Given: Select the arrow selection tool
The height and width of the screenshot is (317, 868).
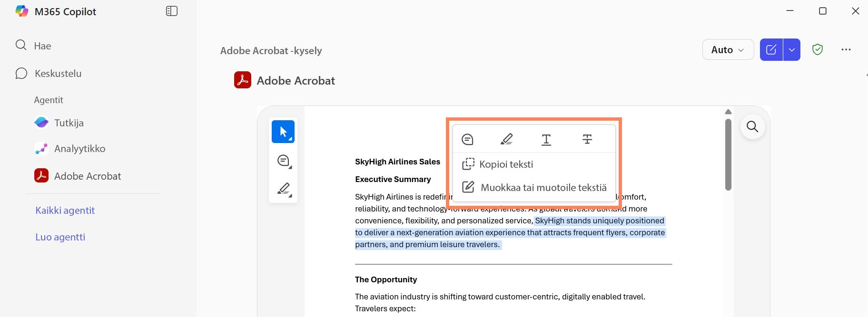Looking at the screenshot, I should point(283,132).
